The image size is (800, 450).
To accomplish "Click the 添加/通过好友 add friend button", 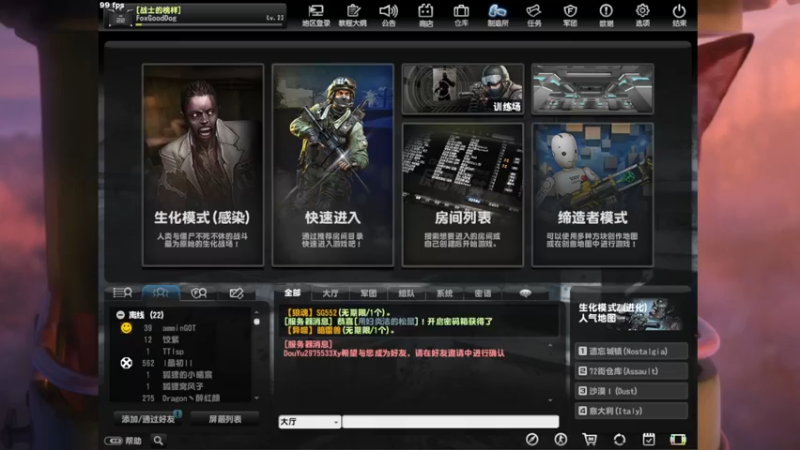I will 148,419.
